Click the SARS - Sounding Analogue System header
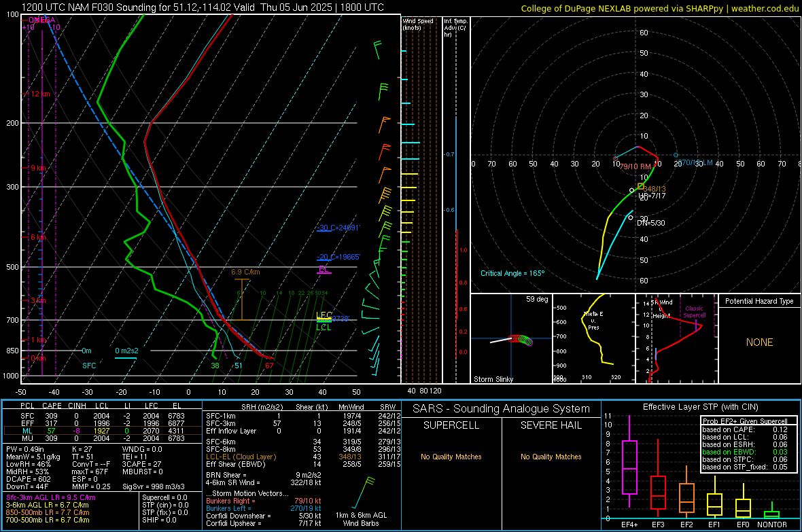 [x=502, y=409]
